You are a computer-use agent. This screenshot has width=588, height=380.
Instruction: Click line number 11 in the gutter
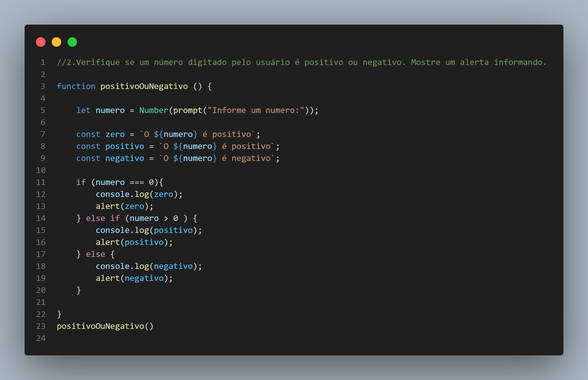(x=41, y=182)
